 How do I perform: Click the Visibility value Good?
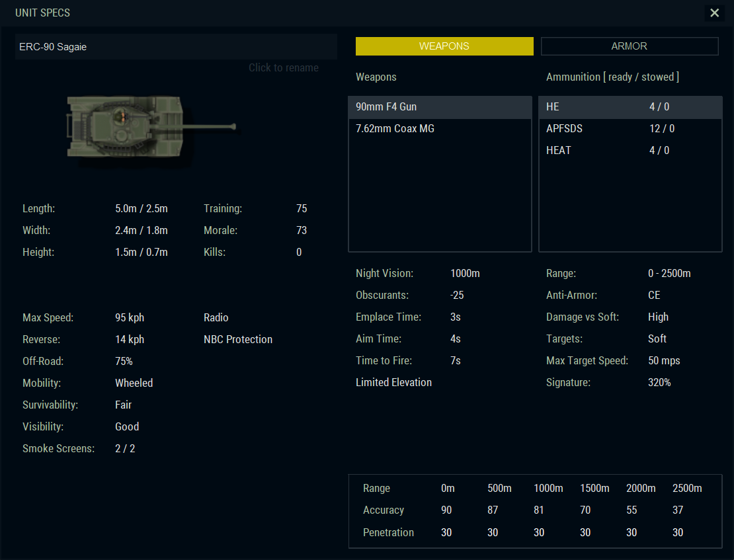tap(127, 427)
